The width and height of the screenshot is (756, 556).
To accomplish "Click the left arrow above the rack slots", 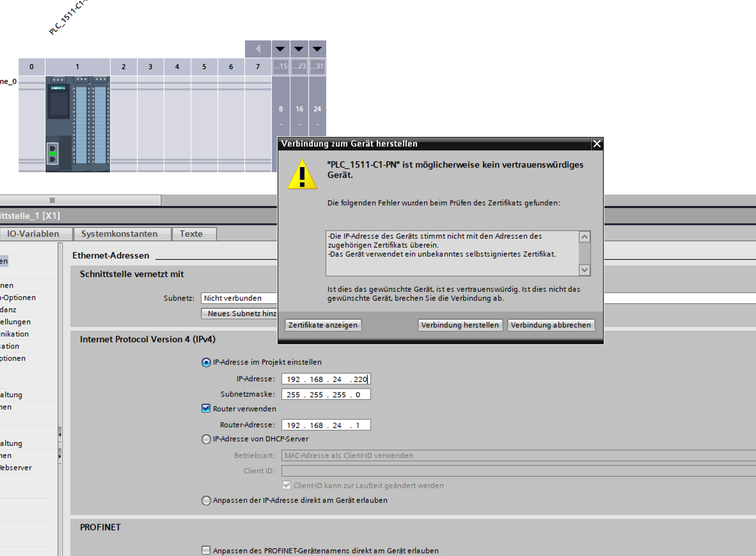I will 258,49.
